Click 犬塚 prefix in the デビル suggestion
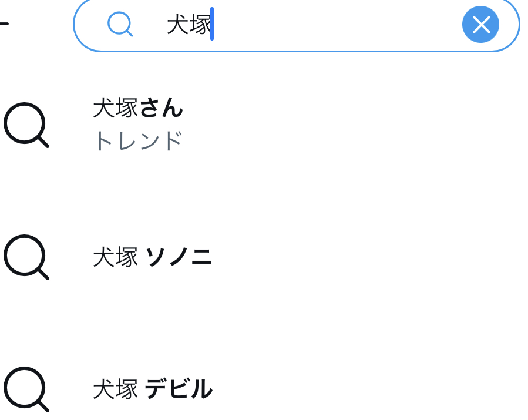The width and height of the screenshot is (528, 420). coord(115,389)
